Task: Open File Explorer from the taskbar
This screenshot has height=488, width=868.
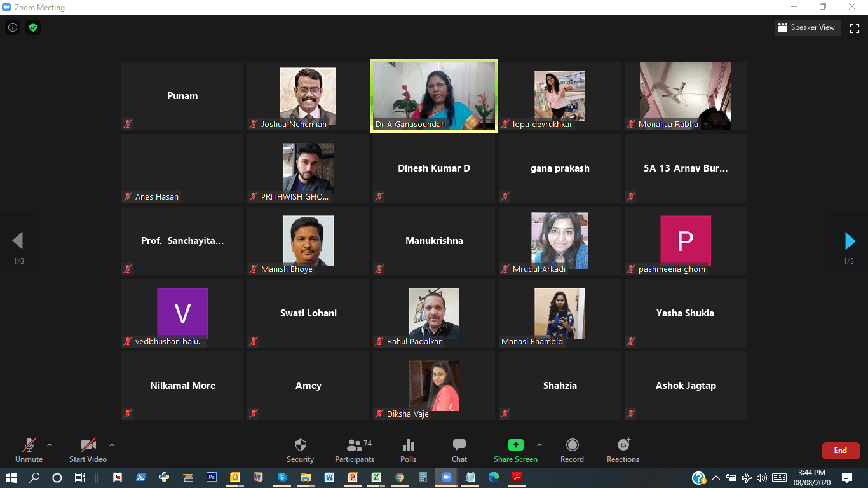Action: pyautogui.click(x=306, y=477)
